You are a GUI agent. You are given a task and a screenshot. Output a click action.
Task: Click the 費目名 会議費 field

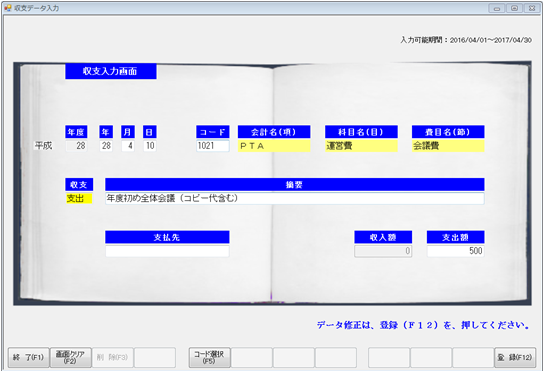448,146
